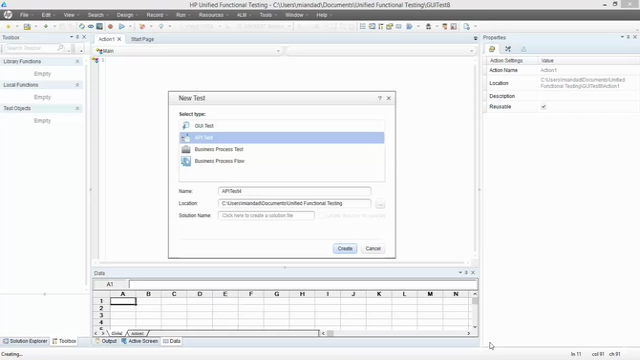
Task: Toggle Create directory for solution checkbox
Action: [322, 216]
